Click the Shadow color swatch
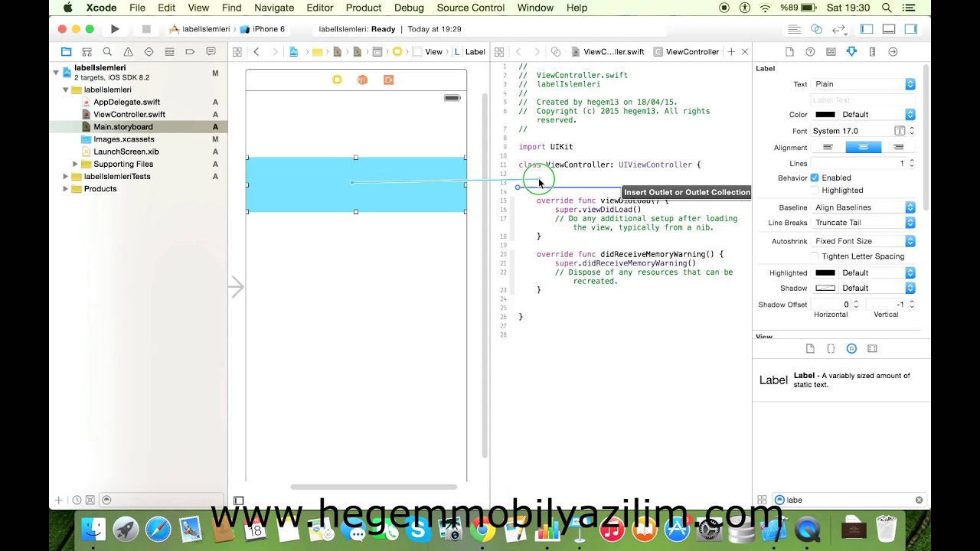The width and height of the screenshot is (980, 551). click(825, 288)
